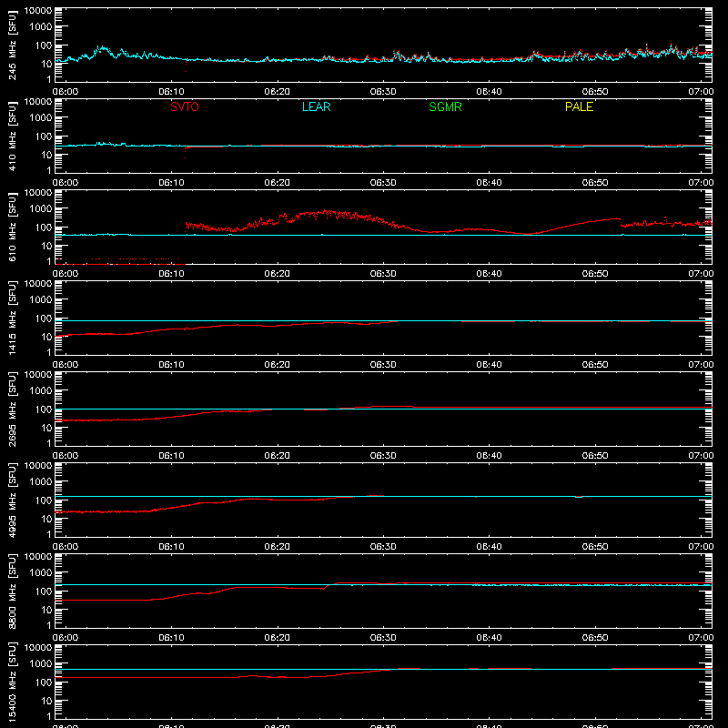728x728 pixels.
Task: Click the 06:20 time label under 2695 MHz plot
Action: [x=278, y=456]
